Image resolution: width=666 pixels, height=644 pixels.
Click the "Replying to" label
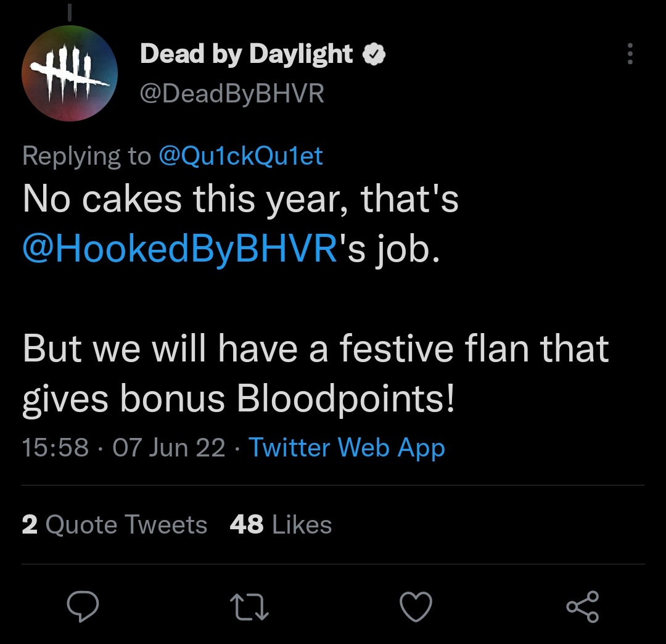point(86,156)
